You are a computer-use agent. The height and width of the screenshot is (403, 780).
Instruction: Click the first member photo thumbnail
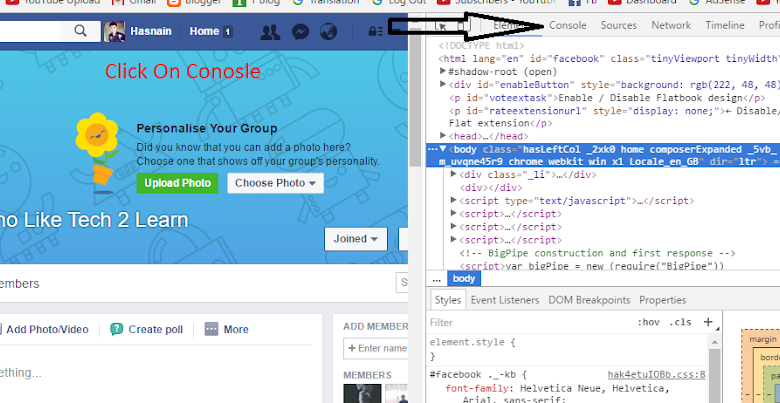pyautogui.click(x=362, y=393)
